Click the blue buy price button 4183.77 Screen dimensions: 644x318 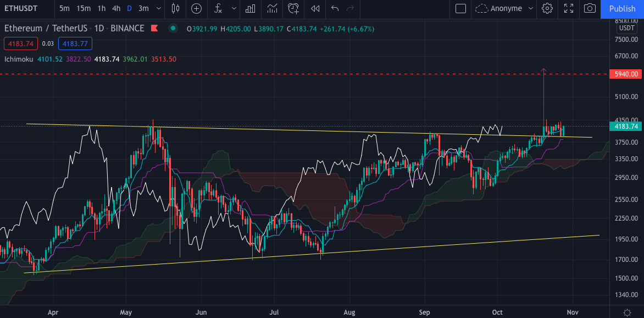76,43
